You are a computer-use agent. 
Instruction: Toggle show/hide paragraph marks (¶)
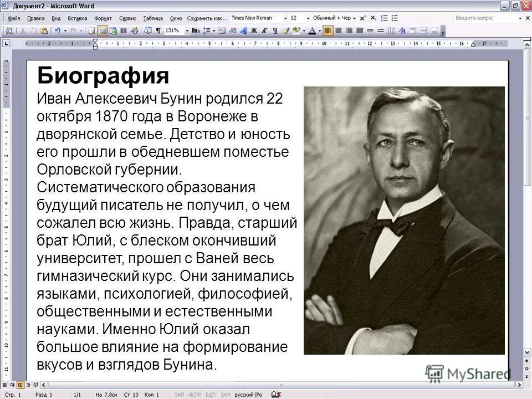pyautogui.click(x=158, y=30)
